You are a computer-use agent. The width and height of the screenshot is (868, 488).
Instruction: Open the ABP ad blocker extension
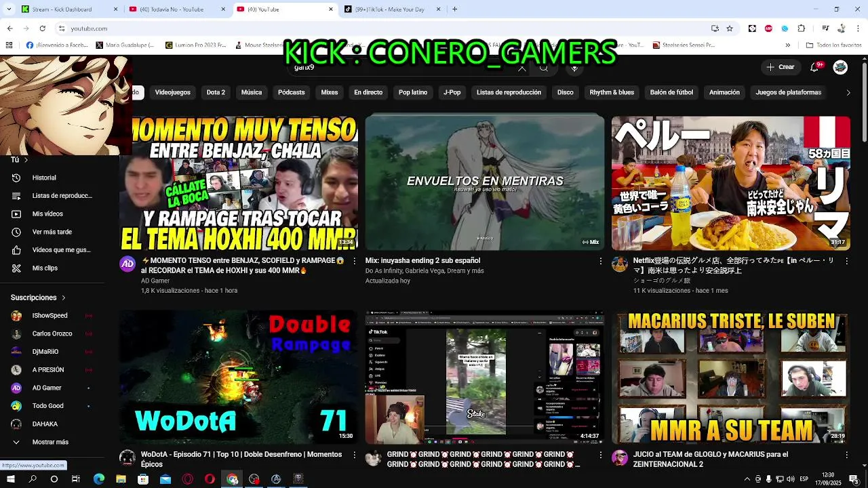click(x=768, y=28)
